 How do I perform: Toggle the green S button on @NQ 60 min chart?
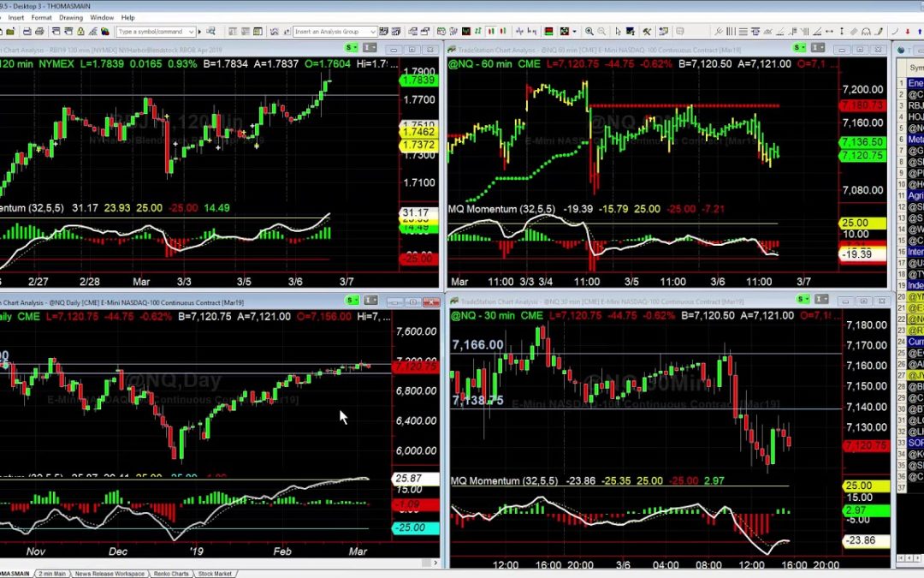(x=800, y=47)
